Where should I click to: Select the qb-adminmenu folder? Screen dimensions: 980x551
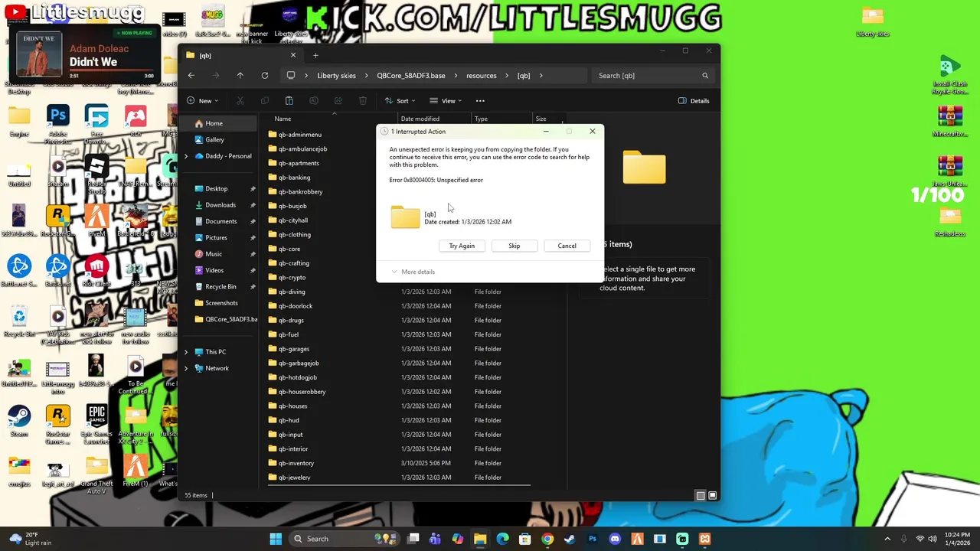coord(299,135)
